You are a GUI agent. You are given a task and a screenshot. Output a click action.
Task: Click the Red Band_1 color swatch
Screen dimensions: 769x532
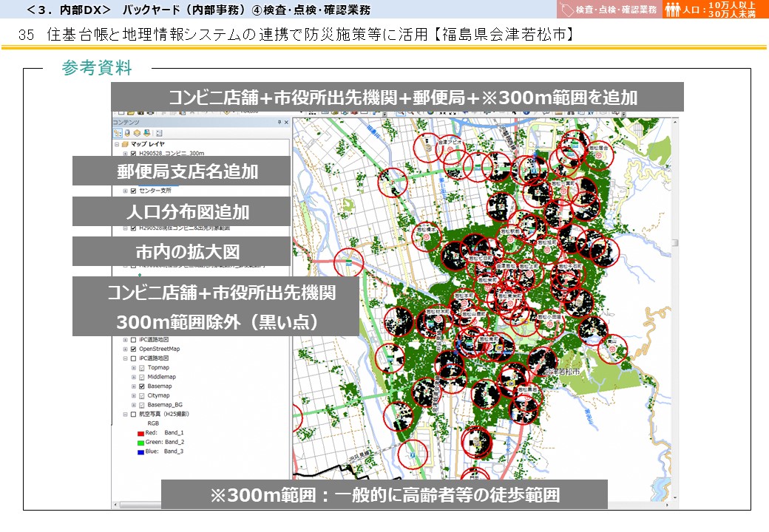[x=140, y=433]
